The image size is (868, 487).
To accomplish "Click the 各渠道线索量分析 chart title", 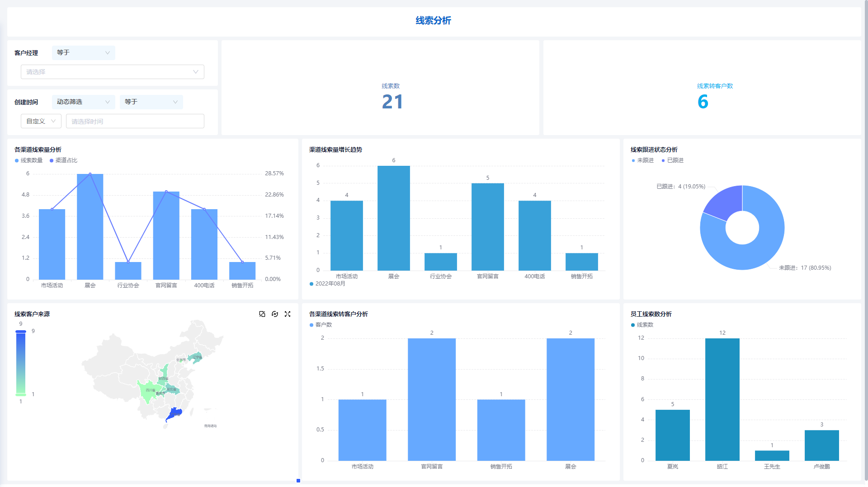I will point(38,150).
